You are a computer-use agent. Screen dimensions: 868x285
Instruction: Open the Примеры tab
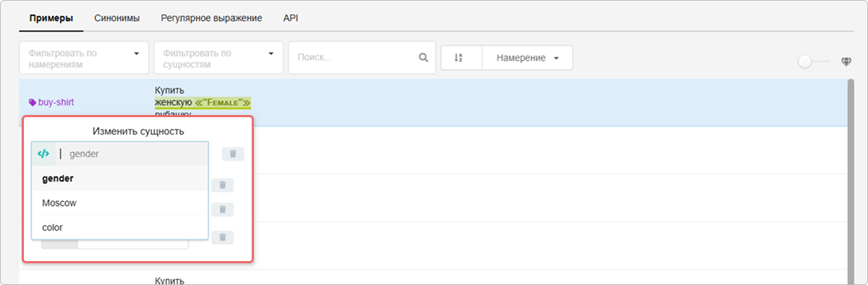(x=51, y=17)
